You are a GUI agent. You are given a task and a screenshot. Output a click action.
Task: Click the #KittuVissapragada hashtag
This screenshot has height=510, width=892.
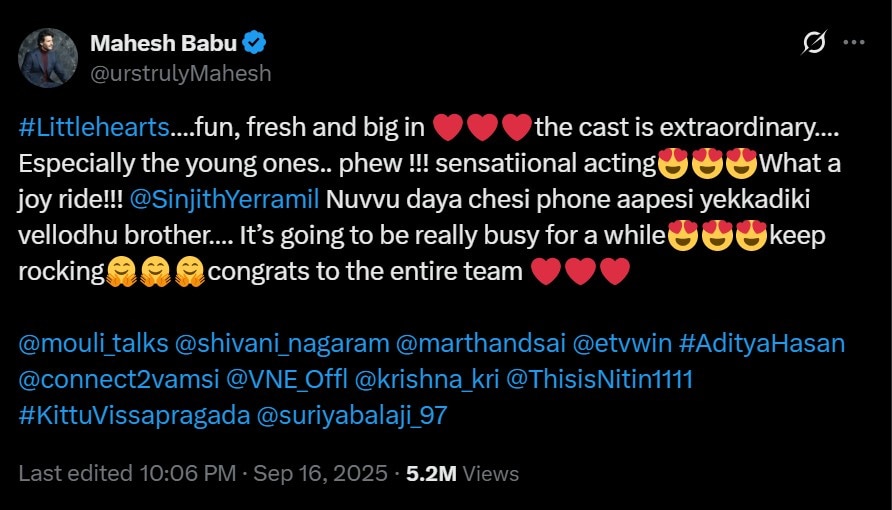pos(134,416)
